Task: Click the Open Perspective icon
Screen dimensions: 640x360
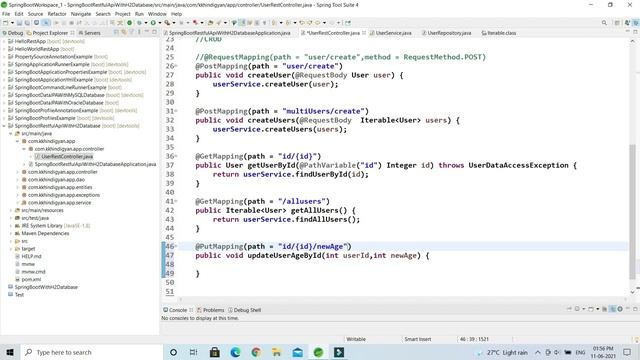Action: [617, 23]
